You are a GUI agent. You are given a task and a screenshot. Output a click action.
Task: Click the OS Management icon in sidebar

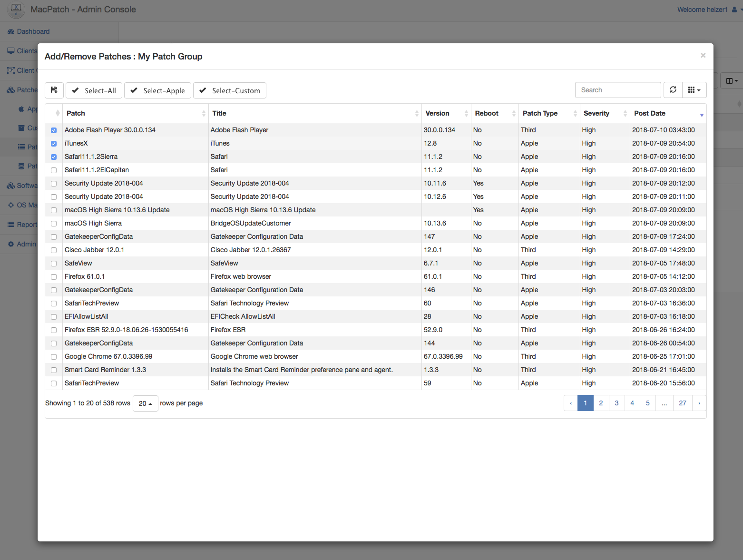click(x=11, y=205)
